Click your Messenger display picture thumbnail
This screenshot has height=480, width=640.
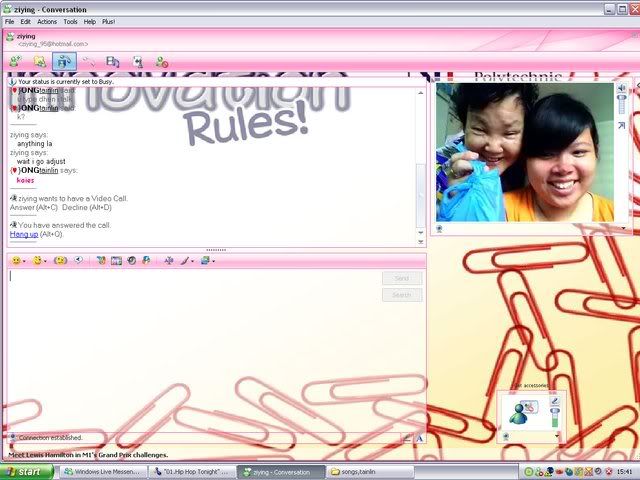pos(524,413)
